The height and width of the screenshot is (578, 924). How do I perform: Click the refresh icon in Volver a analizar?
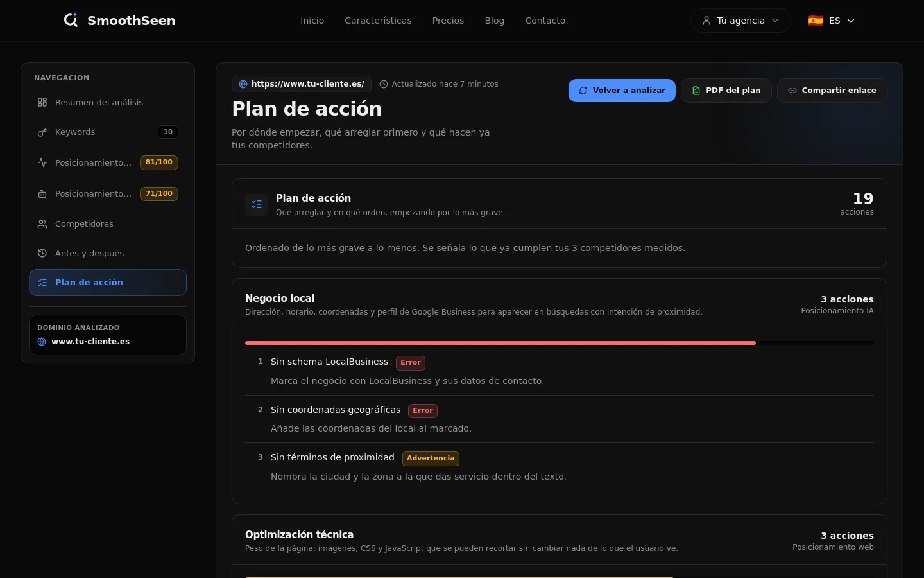pyautogui.click(x=583, y=91)
